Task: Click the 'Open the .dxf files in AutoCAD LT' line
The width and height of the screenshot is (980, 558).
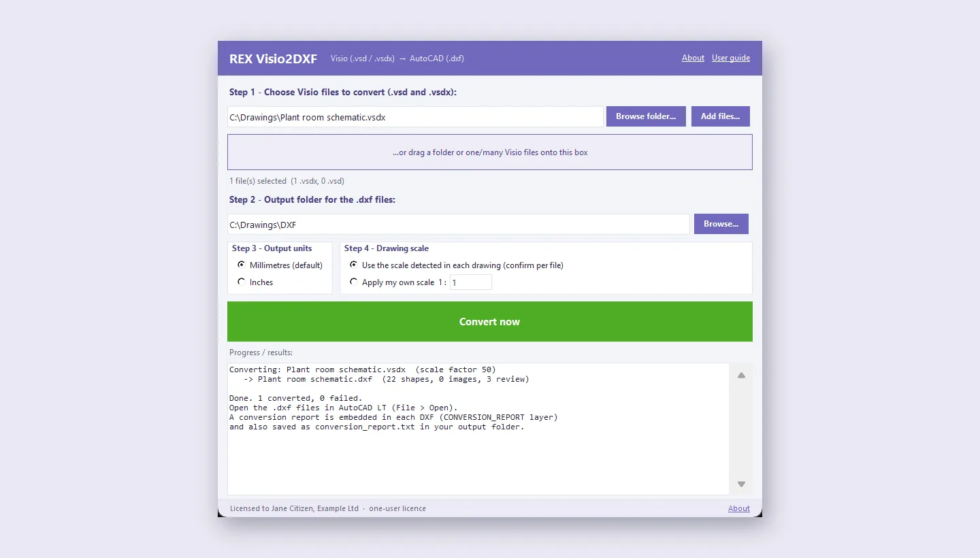Action: [344, 408]
